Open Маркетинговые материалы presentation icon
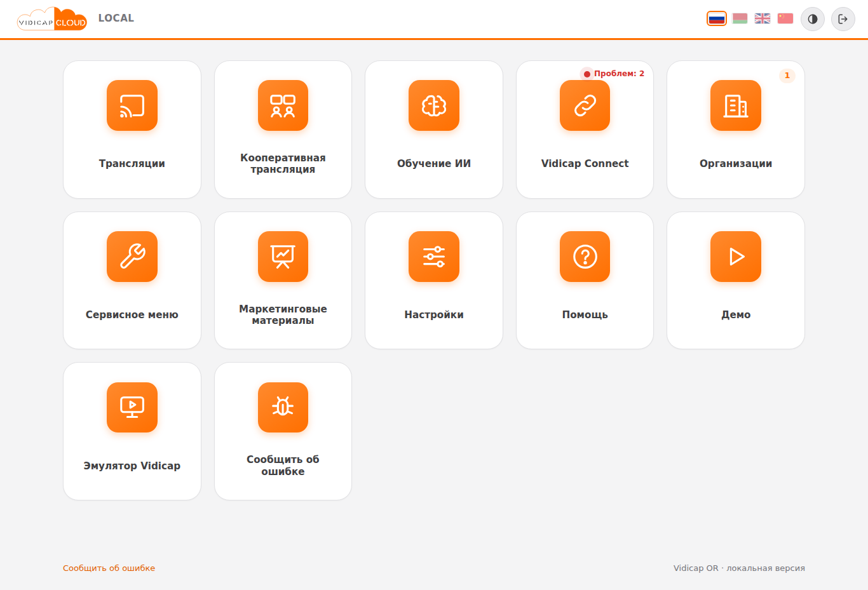 tap(283, 257)
